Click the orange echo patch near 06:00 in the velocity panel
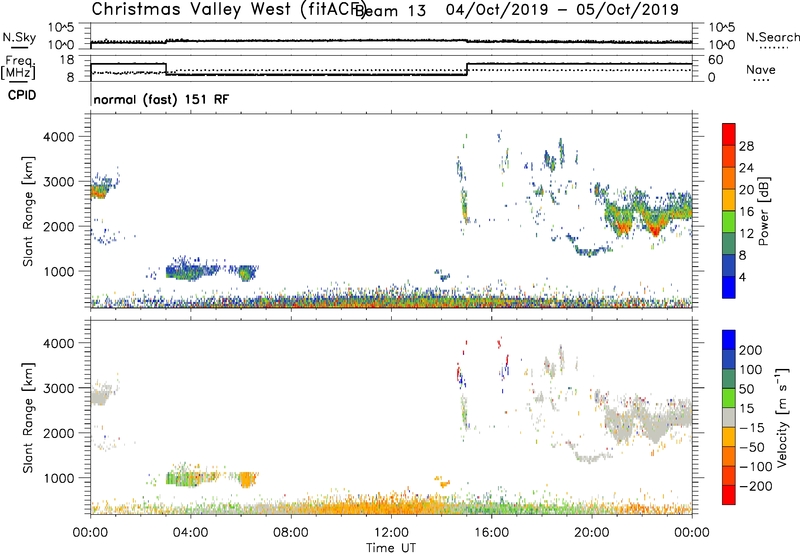Screen dimensions: 800x554 tap(247, 480)
